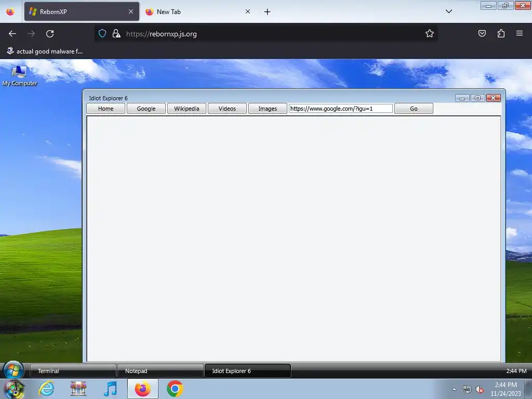Click Home button in Idiot Explorer
Screen dimensions: 532x399
[106, 109]
